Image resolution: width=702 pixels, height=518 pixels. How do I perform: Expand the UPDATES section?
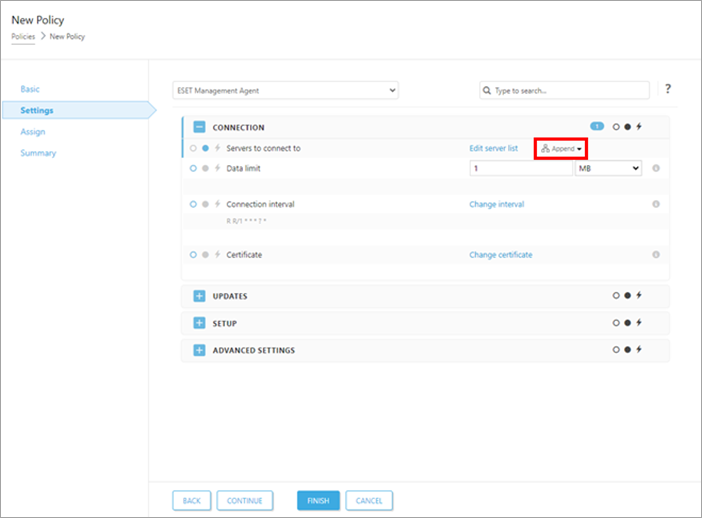pos(199,296)
